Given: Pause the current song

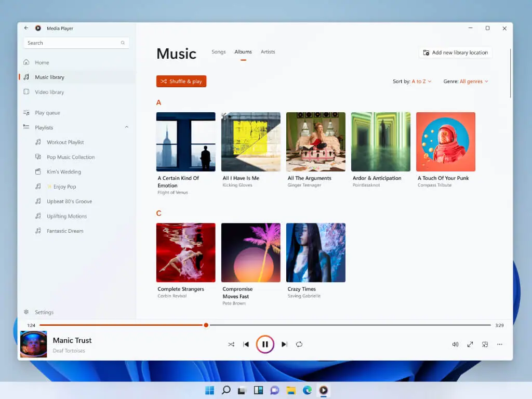Looking at the screenshot, I should [x=265, y=344].
